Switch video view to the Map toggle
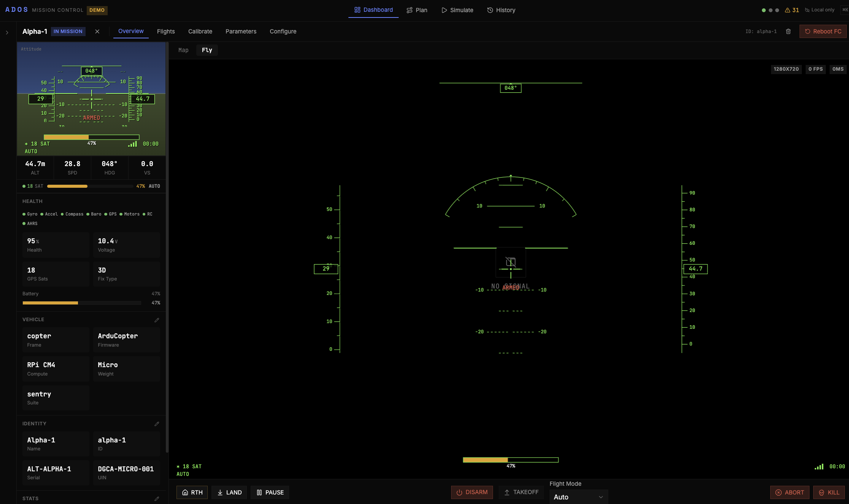This screenshot has height=504, width=849. click(x=183, y=50)
